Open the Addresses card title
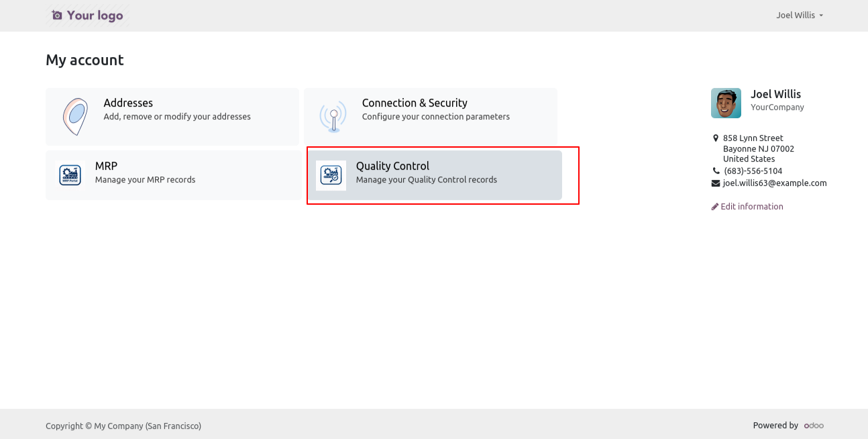 click(x=128, y=103)
